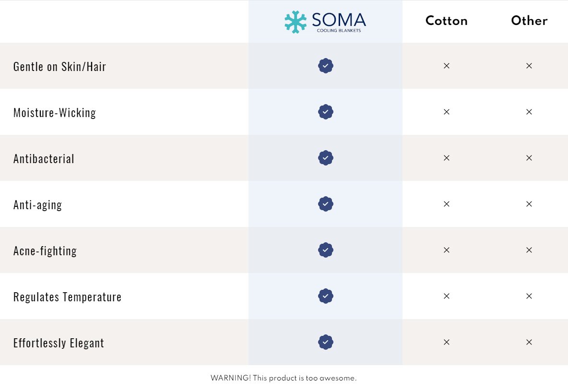Click the Other X mark for Effortlessly Elegant
568x392 pixels.
529,342
